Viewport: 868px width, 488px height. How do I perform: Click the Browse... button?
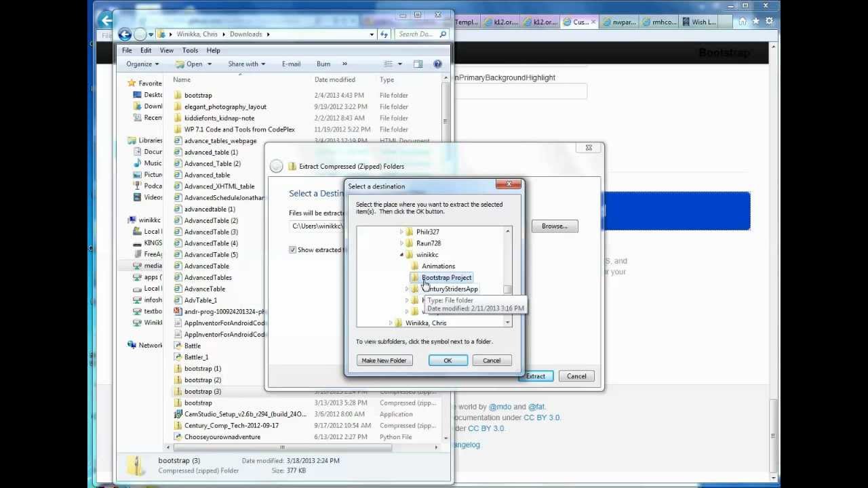(x=554, y=226)
